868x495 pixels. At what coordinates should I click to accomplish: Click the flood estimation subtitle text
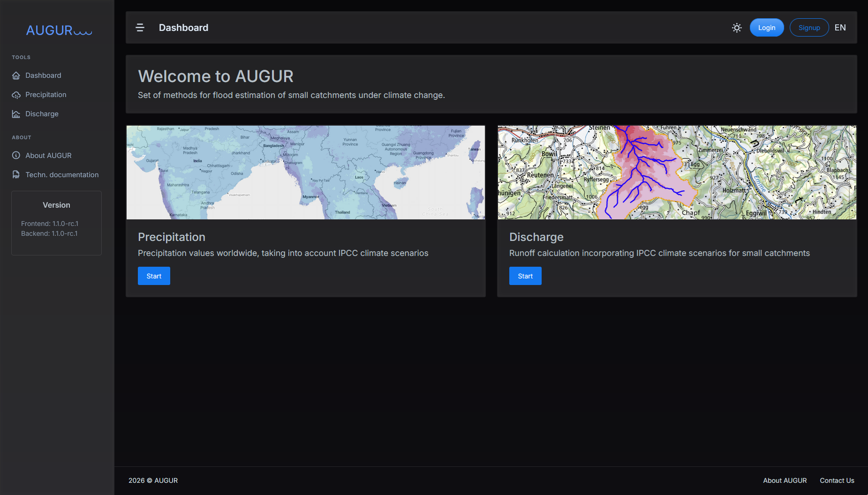291,95
